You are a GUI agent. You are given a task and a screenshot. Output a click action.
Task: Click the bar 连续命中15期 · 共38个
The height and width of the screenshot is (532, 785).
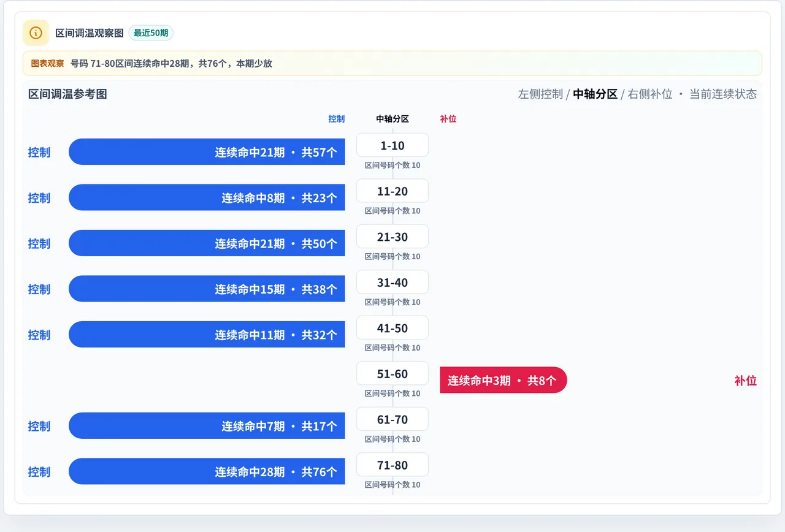(x=207, y=289)
